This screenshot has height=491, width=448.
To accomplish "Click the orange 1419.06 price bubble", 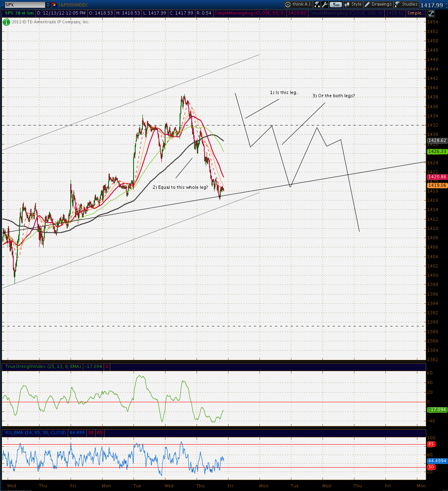I will coord(437,186).
